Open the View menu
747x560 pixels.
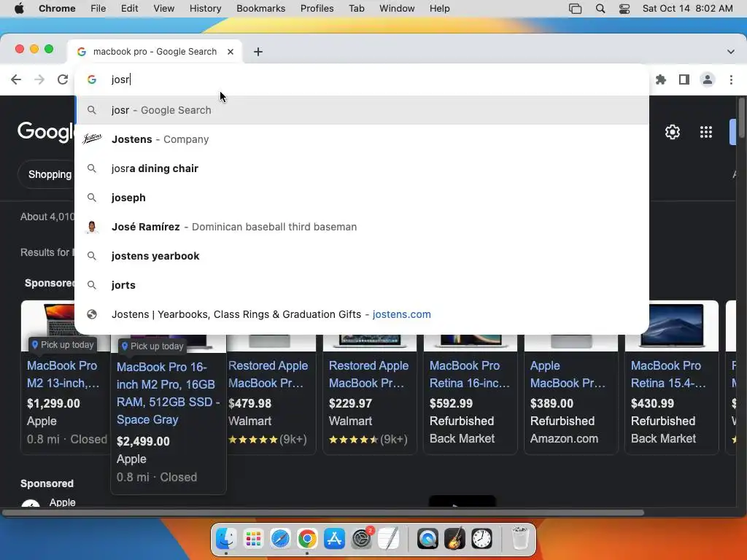click(x=164, y=9)
